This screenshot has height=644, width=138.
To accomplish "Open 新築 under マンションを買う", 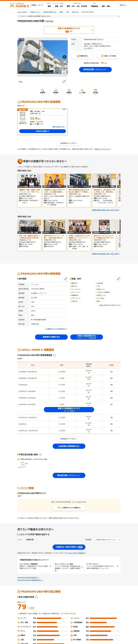I will [57, 6].
